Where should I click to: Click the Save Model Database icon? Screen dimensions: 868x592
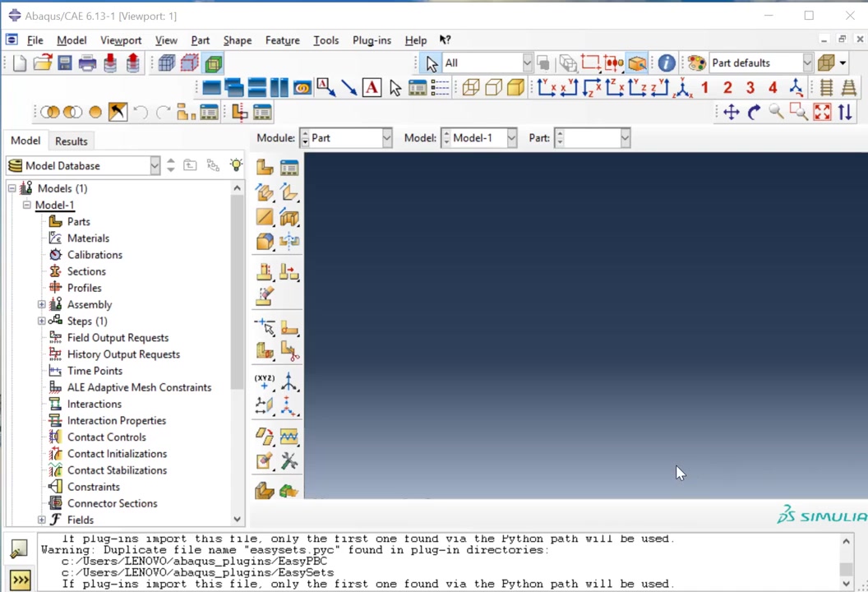(65, 63)
